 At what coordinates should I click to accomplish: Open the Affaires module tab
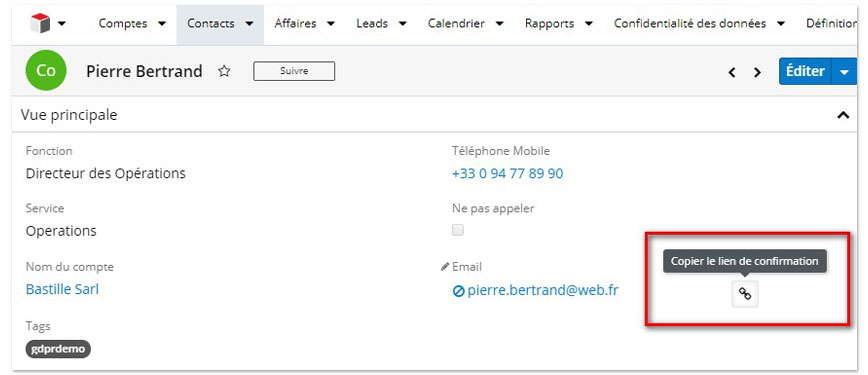click(296, 23)
